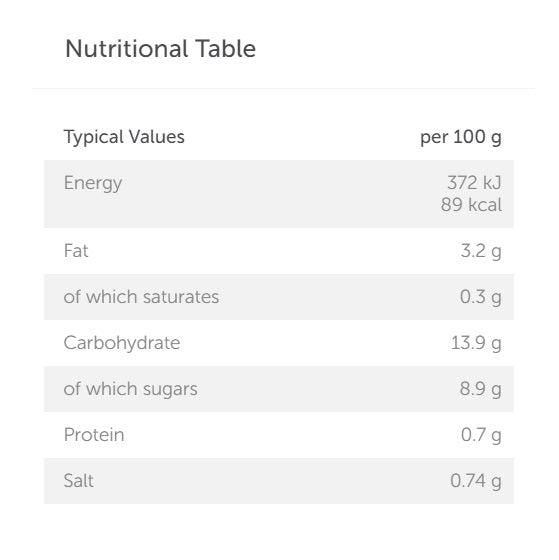Click the 372 kJ energy value
Viewport: 559px width, 560px height.
tap(474, 182)
